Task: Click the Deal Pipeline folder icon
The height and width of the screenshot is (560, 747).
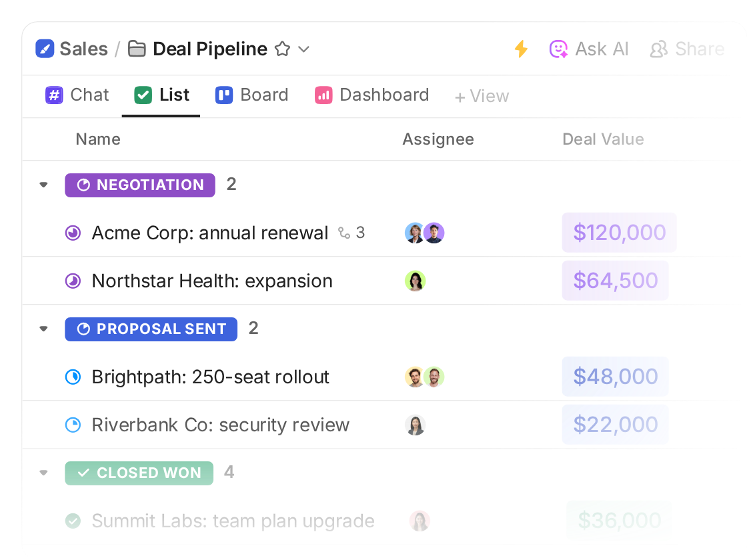Action: pos(137,49)
